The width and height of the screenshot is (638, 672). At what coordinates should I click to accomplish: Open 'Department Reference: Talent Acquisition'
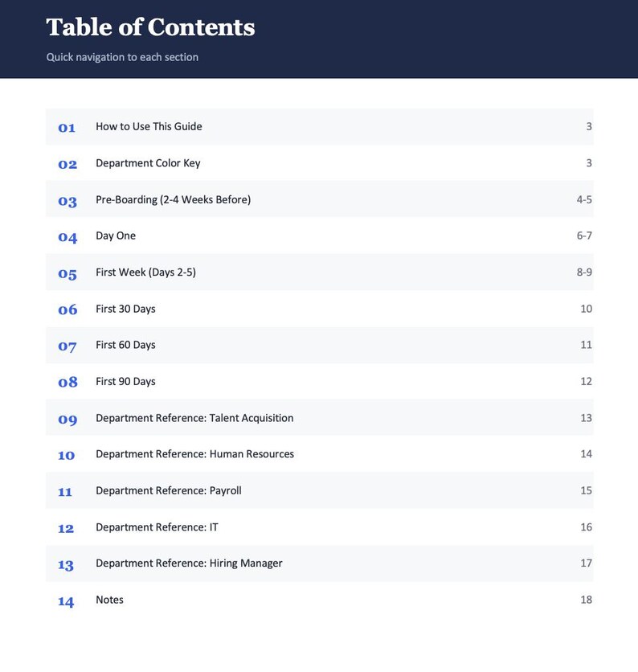pos(319,418)
